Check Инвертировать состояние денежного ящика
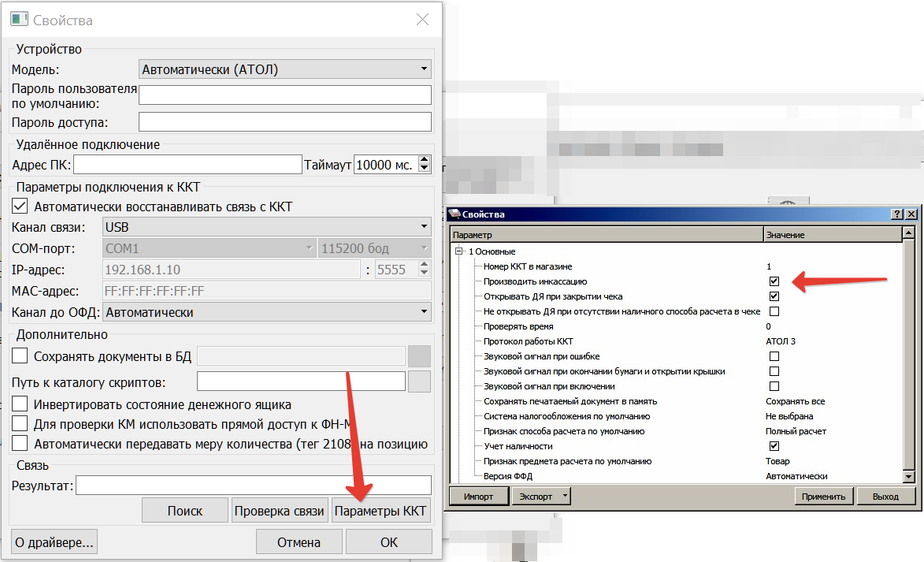The width and height of the screenshot is (924, 562). click(x=20, y=404)
